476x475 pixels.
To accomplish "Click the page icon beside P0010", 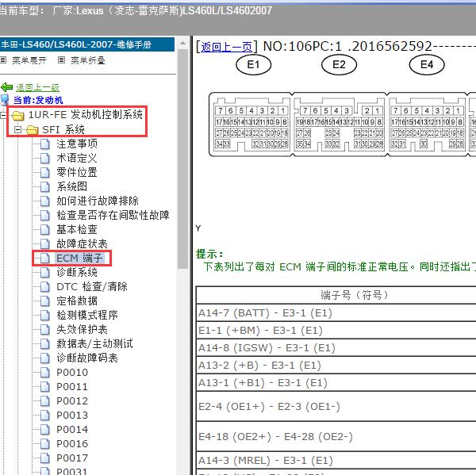I will tap(45, 372).
